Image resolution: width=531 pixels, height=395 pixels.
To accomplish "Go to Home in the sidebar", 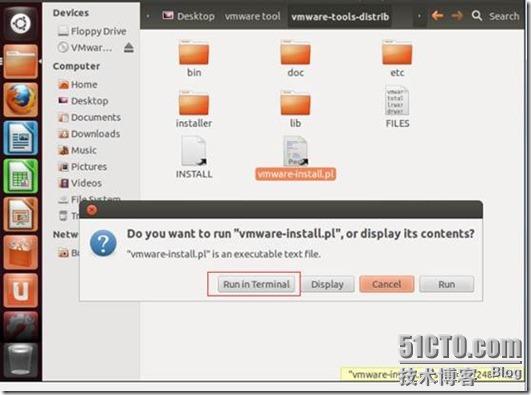I will click(x=78, y=84).
